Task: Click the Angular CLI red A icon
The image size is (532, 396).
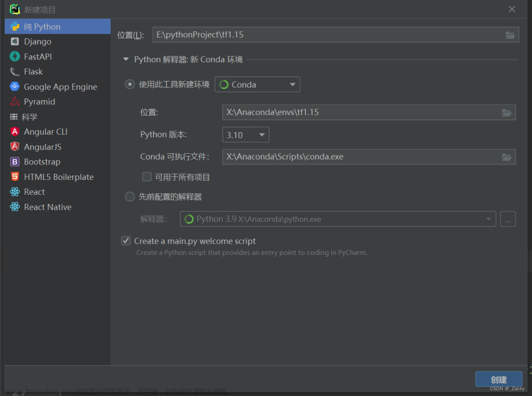Action: [14, 131]
